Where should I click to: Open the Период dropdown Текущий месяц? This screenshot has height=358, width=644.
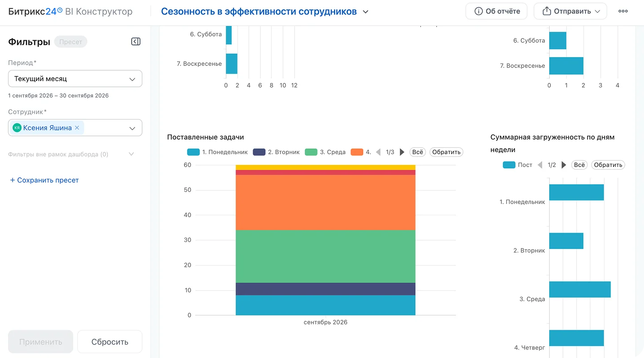point(75,79)
